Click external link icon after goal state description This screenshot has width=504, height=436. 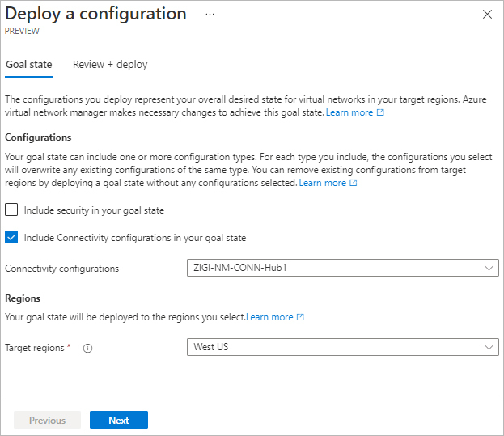point(381,113)
